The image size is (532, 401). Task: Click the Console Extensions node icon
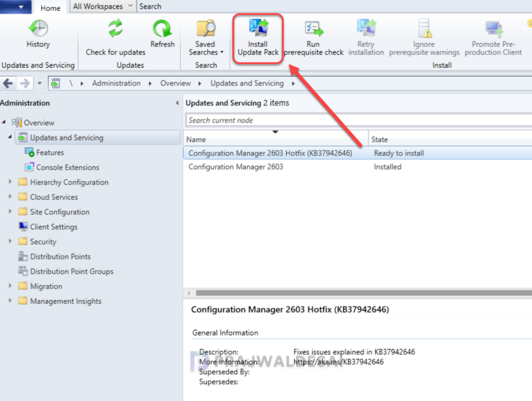click(x=30, y=167)
